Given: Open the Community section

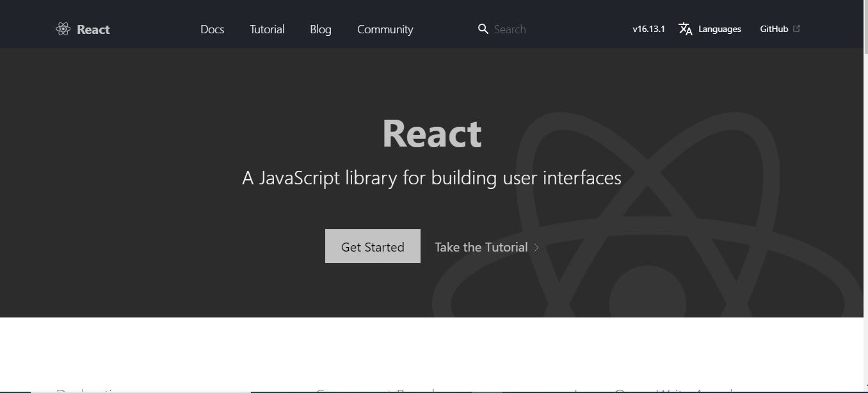Looking at the screenshot, I should [385, 29].
